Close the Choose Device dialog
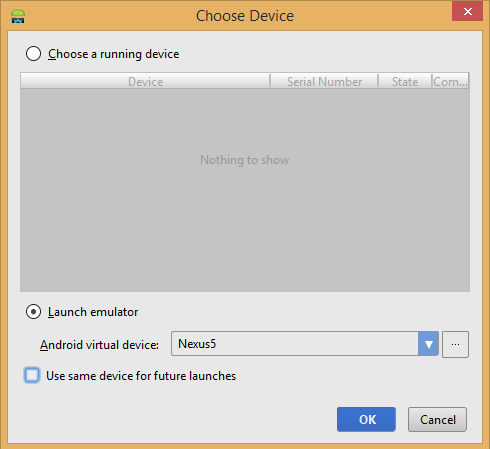490x449 pixels. (467, 12)
